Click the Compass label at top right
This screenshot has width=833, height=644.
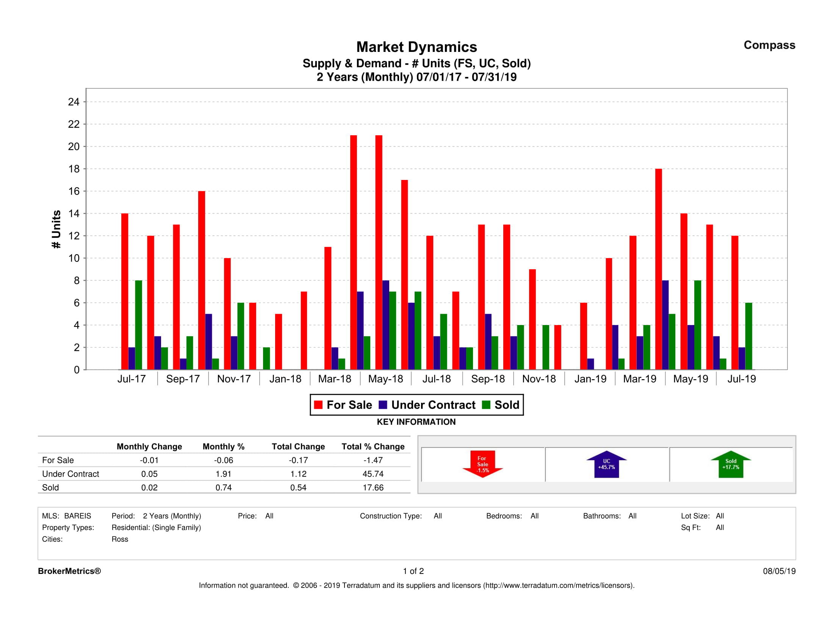pos(769,45)
